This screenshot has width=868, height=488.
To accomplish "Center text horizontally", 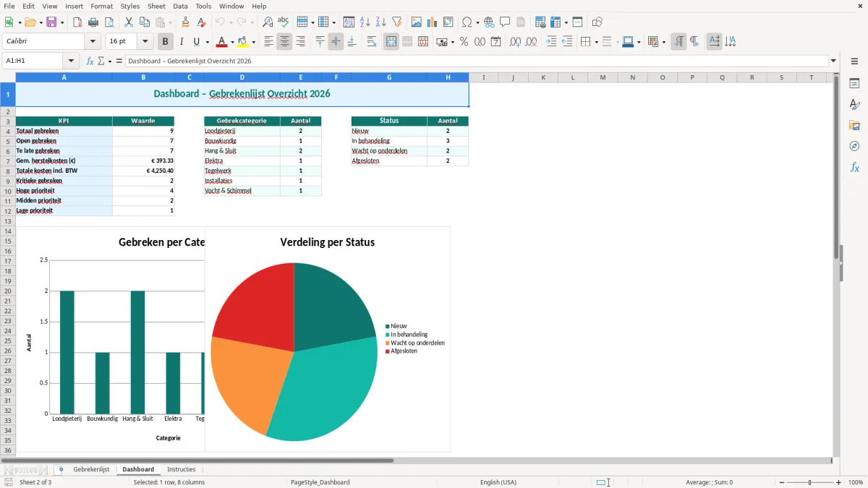I will click(x=285, y=42).
